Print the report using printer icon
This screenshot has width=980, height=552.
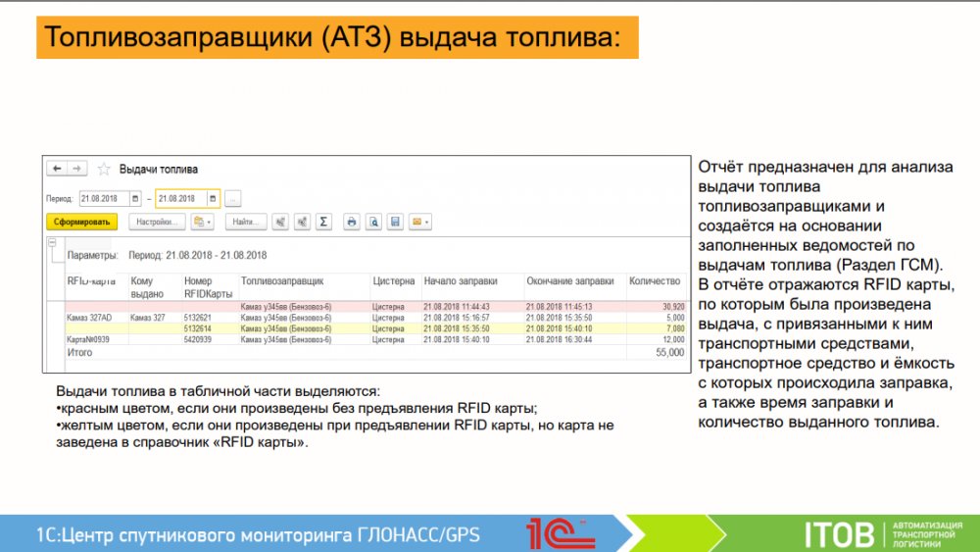click(x=352, y=222)
